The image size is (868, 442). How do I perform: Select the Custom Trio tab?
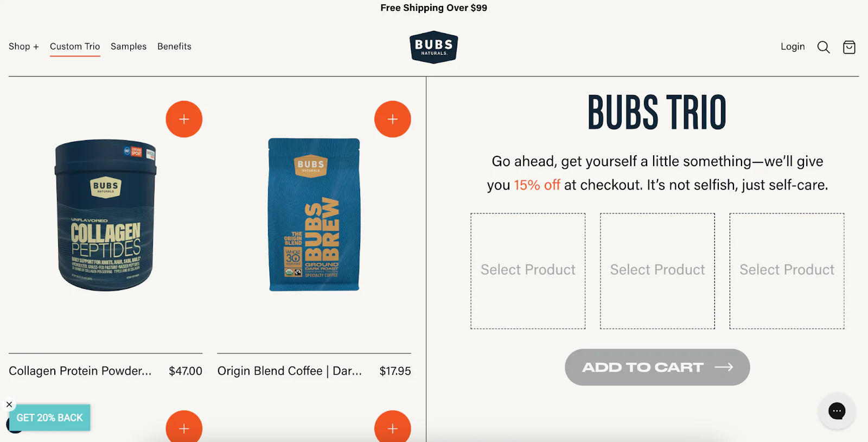[x=74, y=47]
